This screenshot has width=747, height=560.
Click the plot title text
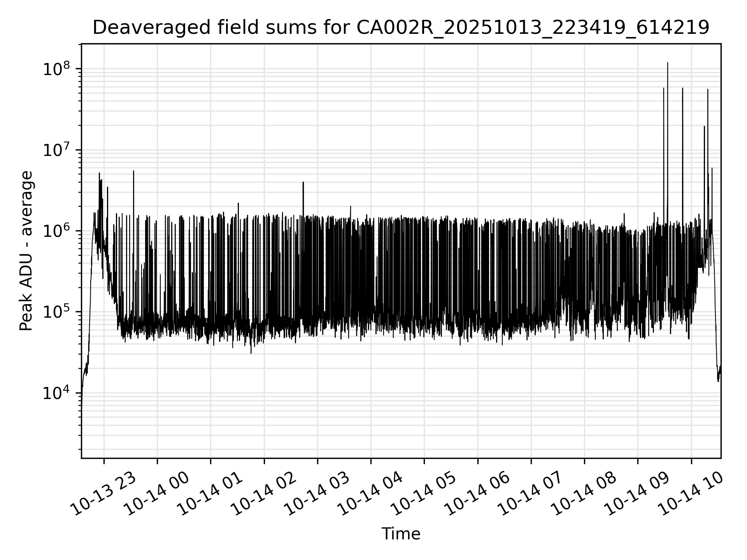click(x=401, y=28)
